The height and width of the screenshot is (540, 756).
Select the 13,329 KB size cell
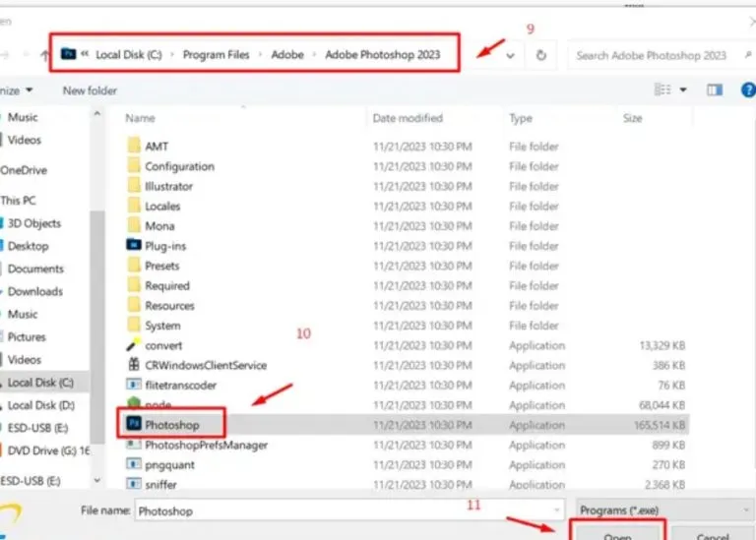point(661,345)
